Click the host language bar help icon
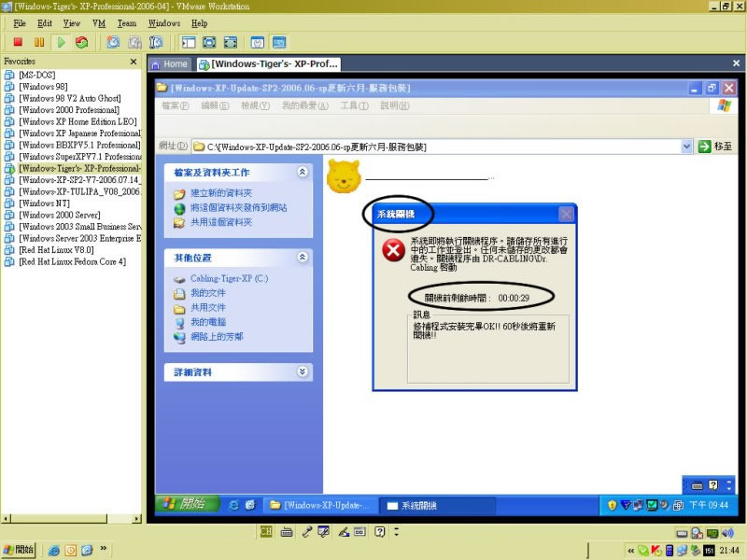Viewport: 747px width, 560px height. [379, 532]
